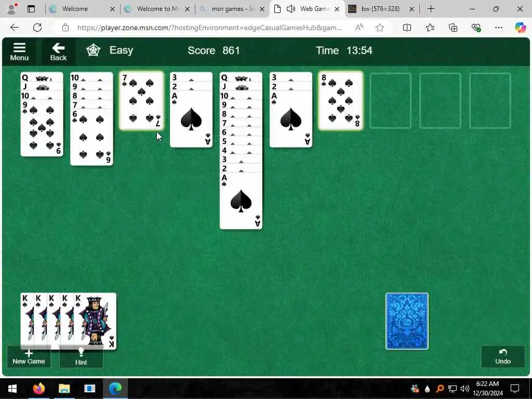Open the Favorites list icon

430,28
